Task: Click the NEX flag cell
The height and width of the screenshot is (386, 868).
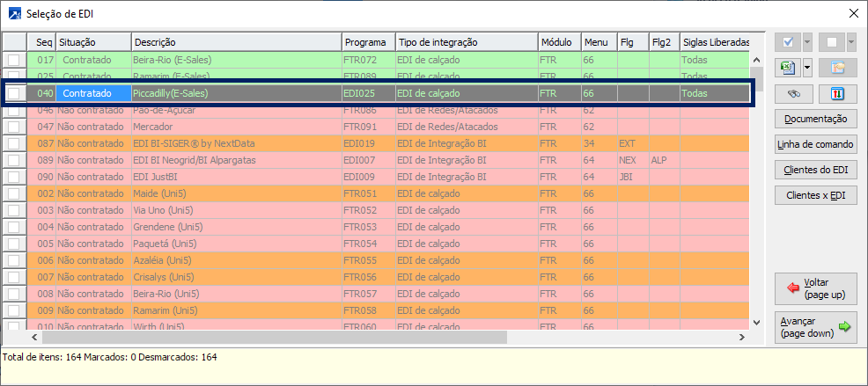Action: [x=633, y=160]
